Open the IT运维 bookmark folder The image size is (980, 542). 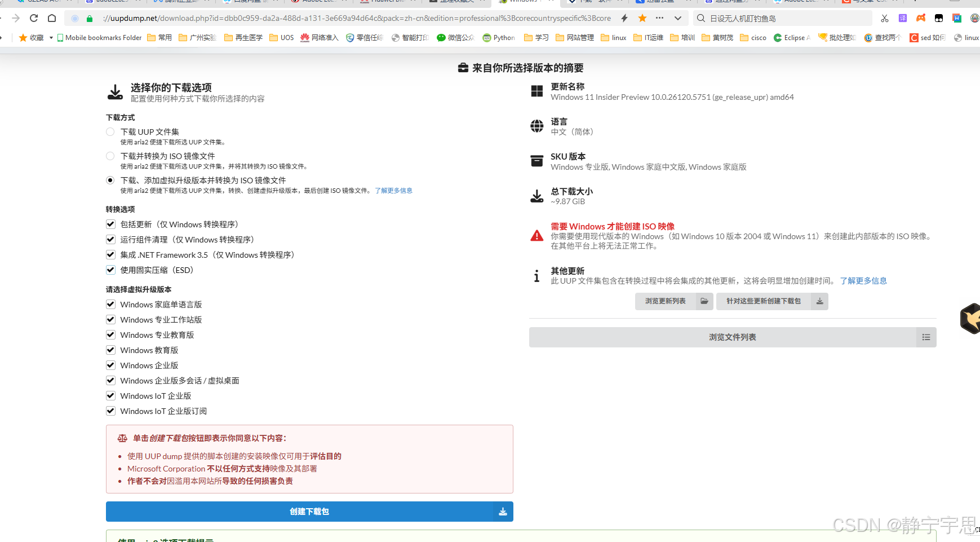(x=649, y=38)
